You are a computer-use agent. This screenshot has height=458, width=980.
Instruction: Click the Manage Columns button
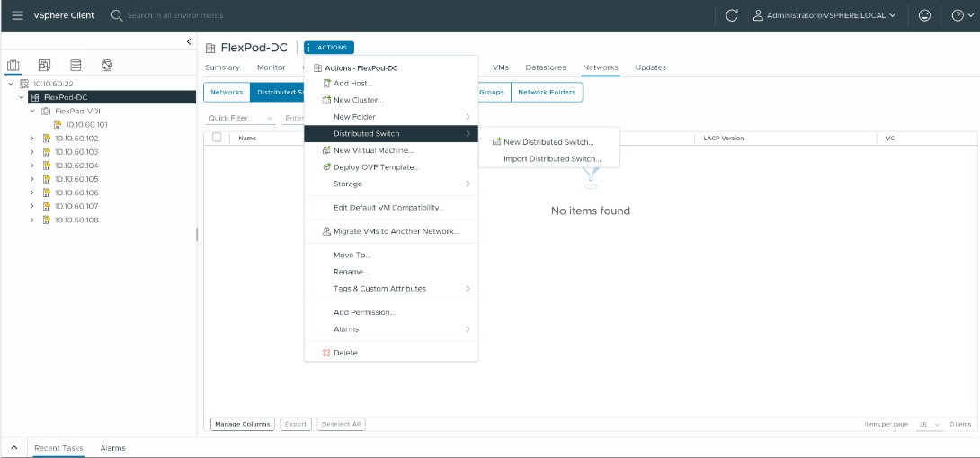click(x=243, y=424)
